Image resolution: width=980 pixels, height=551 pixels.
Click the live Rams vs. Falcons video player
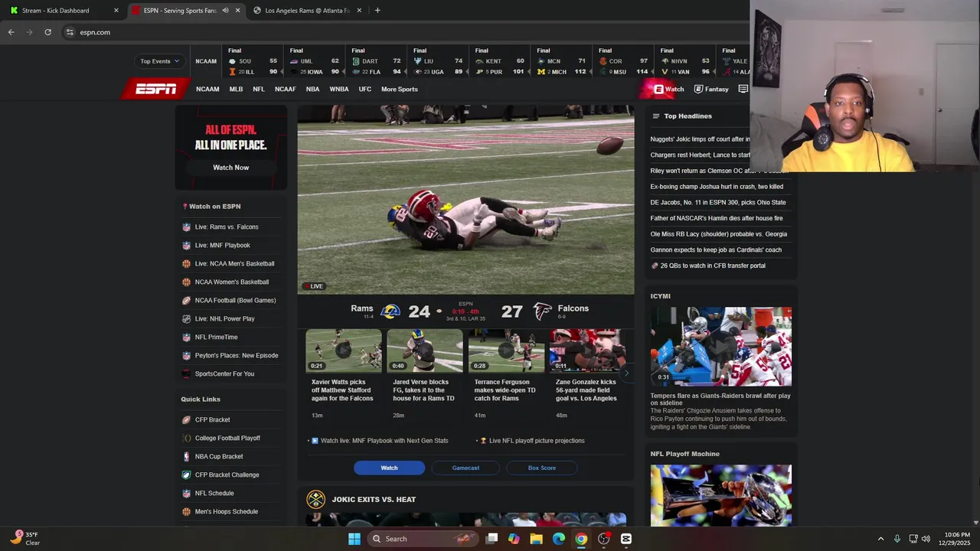click(465, 200)
